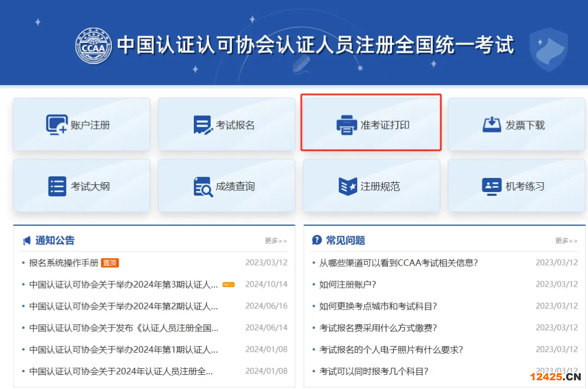This screenshot has width=588, height=389.
Task: Open FAQ 如何更换考点城市和考试科目?
Action: pos(378,306)
